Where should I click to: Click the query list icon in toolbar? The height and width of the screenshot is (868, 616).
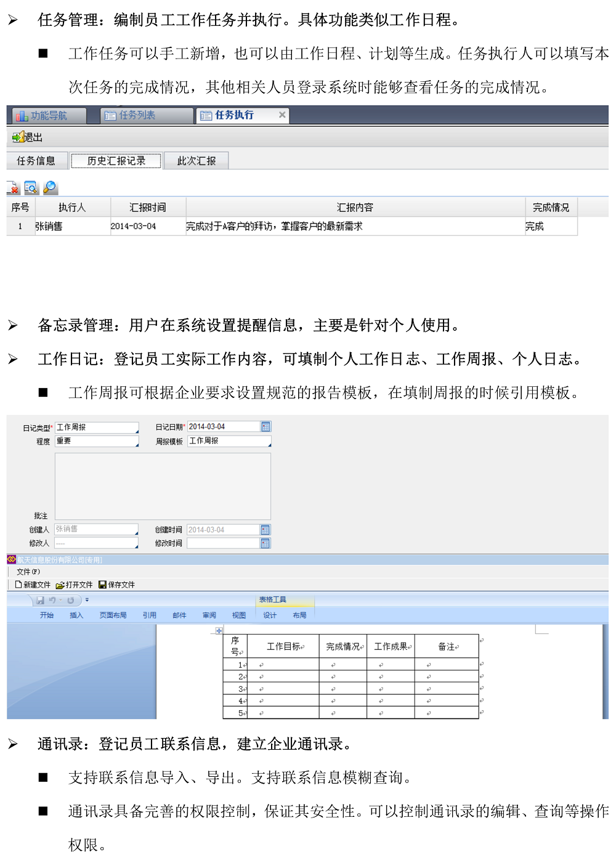31,188
